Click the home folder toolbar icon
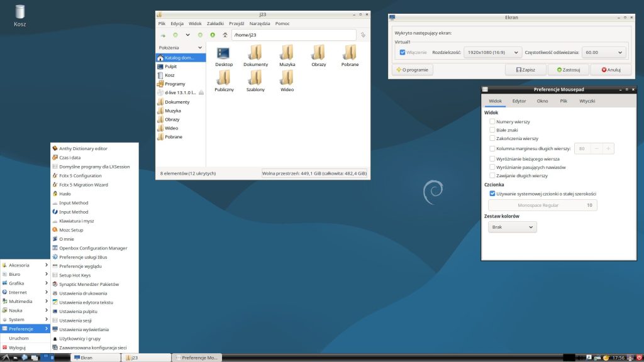The image size is (644, 362). [x=225, y=35]
